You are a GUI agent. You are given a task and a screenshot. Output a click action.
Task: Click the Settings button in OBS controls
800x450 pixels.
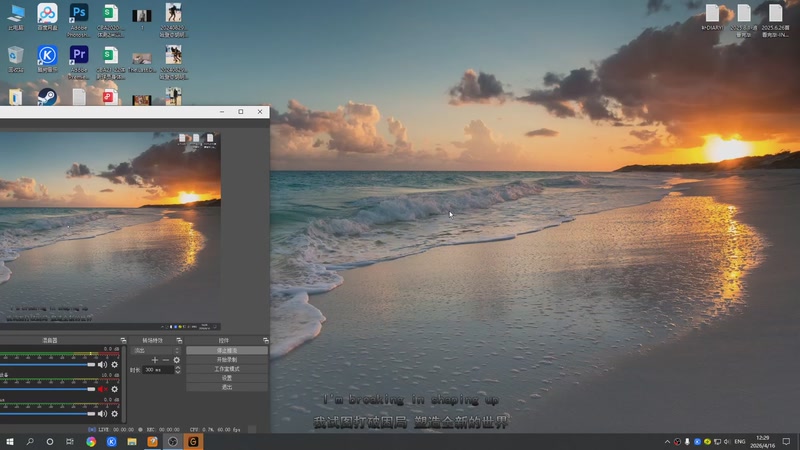tap(227, 378)
